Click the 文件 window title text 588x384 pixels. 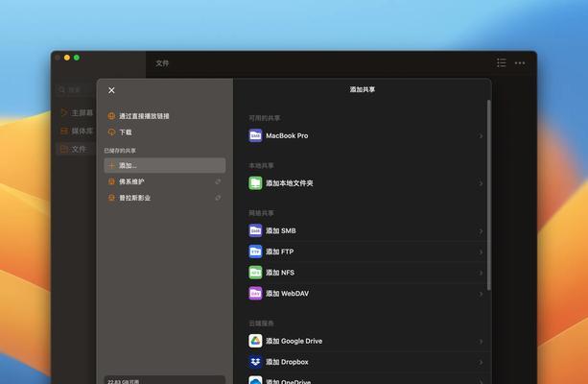pyautogui.click(x=162, y=63)
